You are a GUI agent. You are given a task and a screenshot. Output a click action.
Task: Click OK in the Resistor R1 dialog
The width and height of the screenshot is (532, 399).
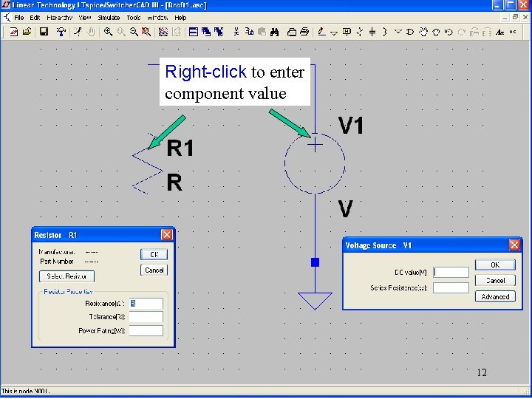[154, 254]
